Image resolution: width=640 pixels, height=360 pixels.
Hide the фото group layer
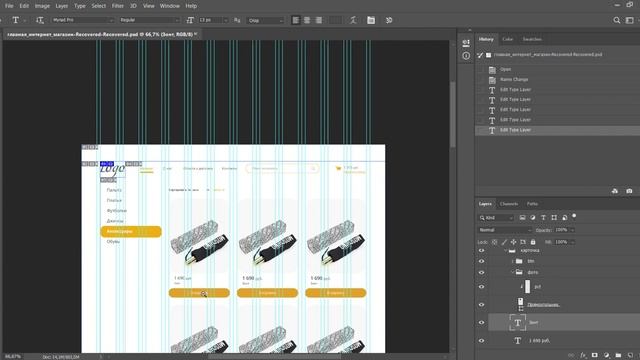tap(482, 273)
